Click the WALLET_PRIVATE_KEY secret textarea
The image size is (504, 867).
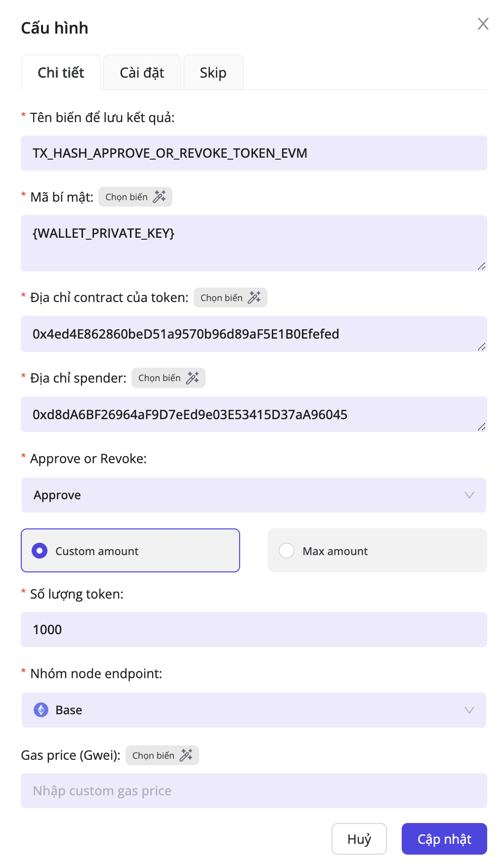click(x=253, y=243)
